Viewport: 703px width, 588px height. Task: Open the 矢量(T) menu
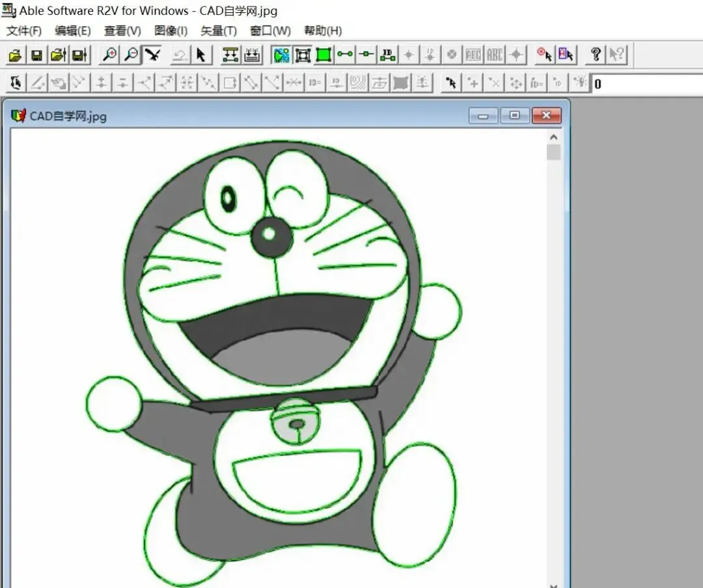click(x=219, y=31)
